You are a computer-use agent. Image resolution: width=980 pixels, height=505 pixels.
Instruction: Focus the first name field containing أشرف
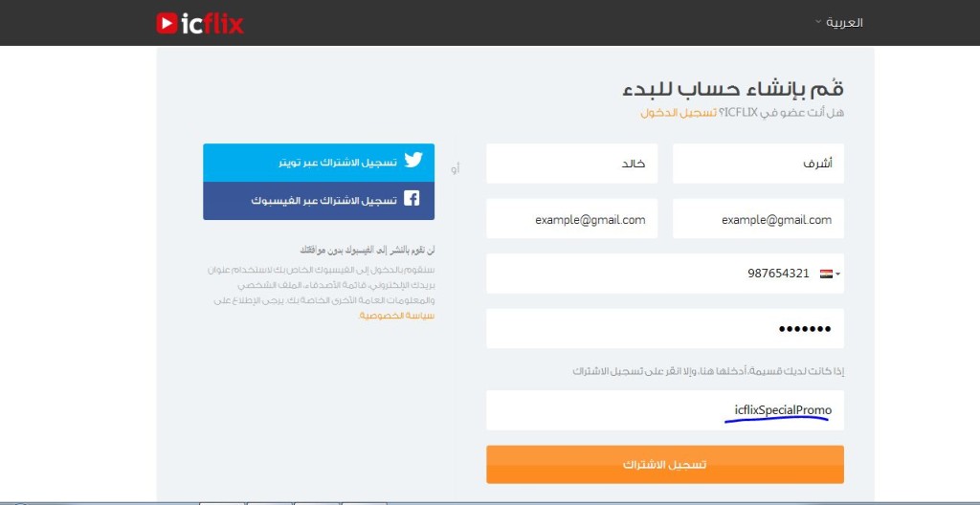758,164
